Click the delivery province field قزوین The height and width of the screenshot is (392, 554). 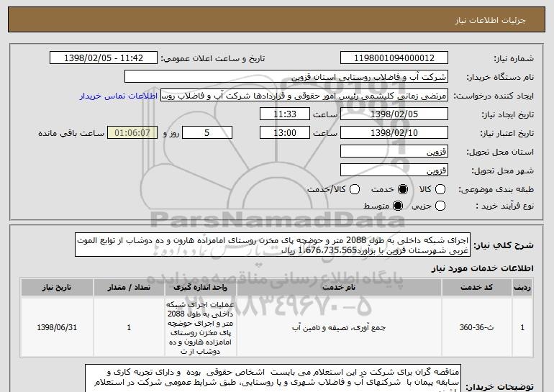(x=394, y=152)
